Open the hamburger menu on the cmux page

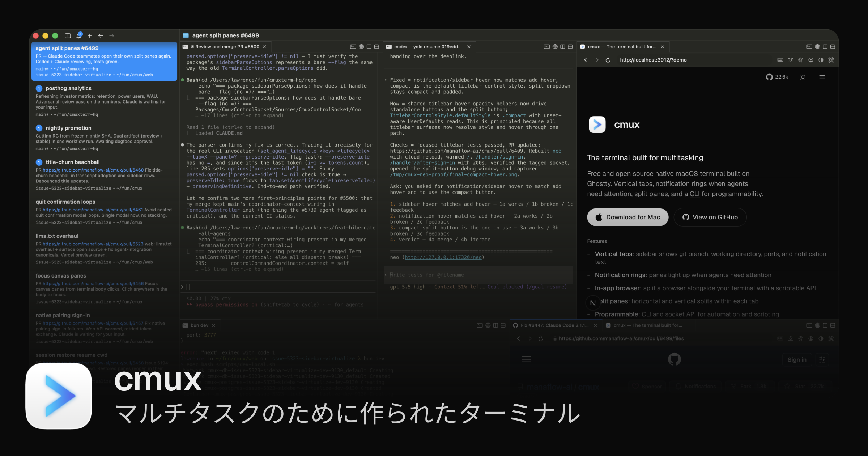pyautogui.click(x=822, y=77)
